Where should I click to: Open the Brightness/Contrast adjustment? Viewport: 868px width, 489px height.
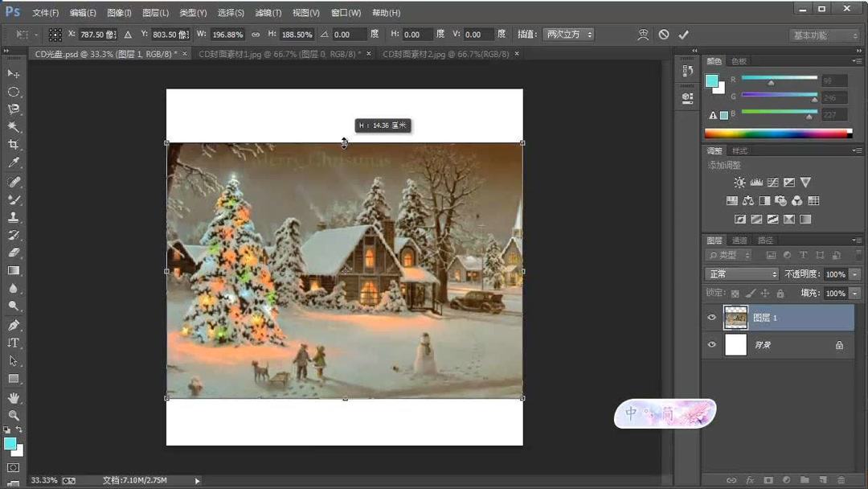tap(739, 183)
